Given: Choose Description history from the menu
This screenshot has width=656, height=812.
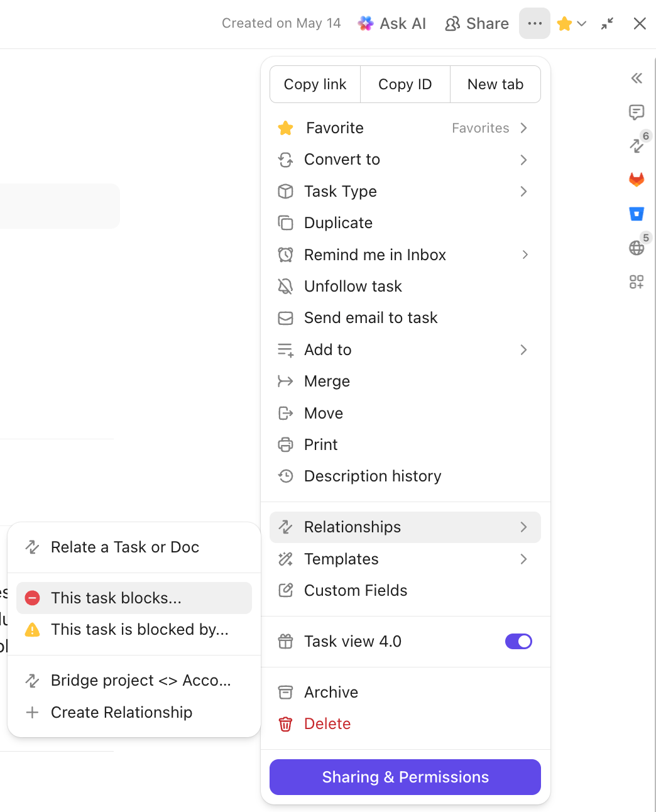Looking at the screenshot, I should 373,476.
